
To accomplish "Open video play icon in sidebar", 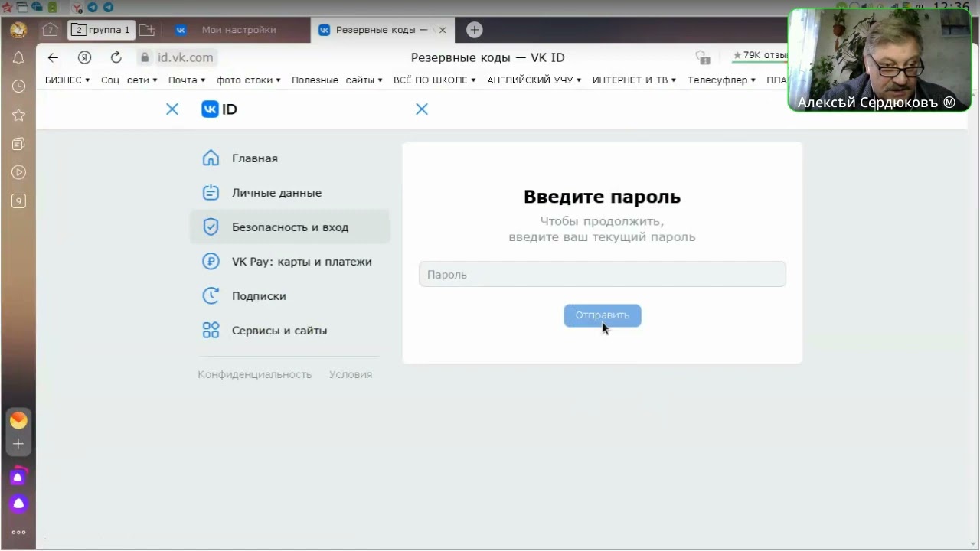I will [18, 173].
